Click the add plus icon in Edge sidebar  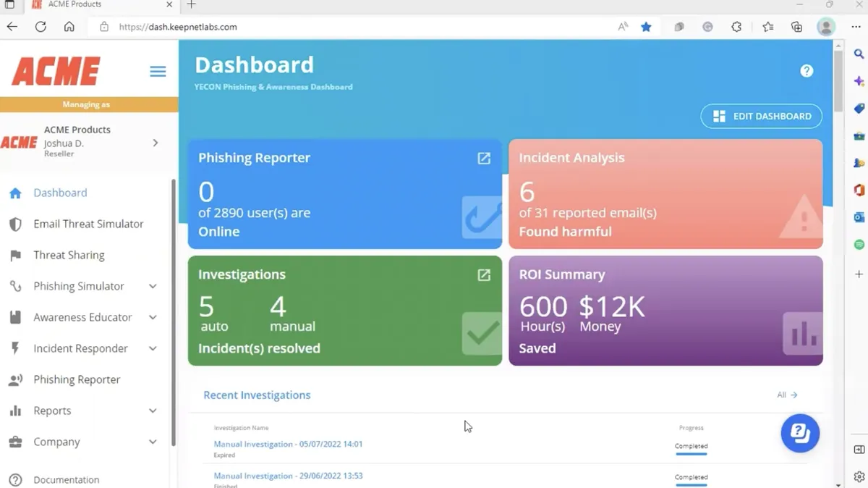pyautogui.click(x=859, y=274)
